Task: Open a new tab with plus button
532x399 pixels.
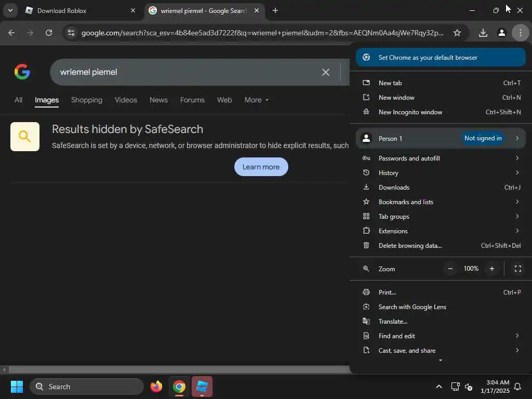Action: point(275,10)
